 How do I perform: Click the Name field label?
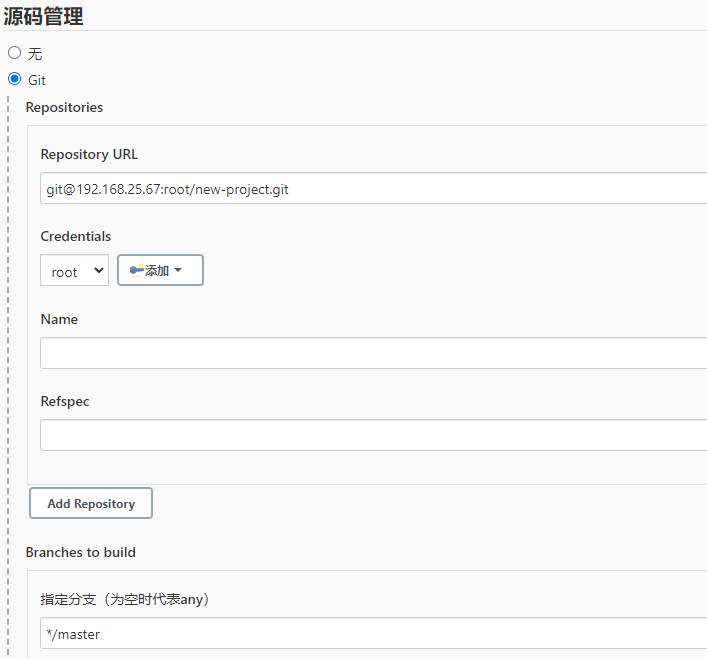pyautogui.click(x=59, y=320)
